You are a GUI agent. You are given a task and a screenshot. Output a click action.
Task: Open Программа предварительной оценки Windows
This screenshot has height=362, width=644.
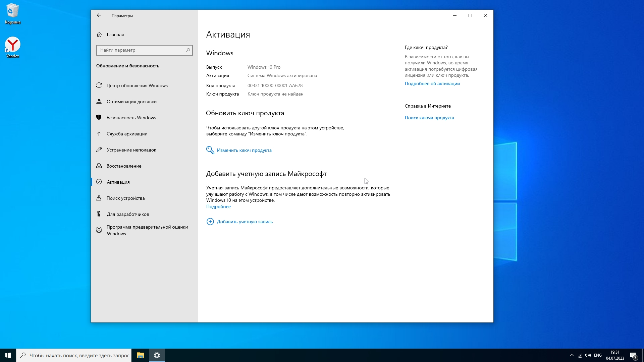tap(147, 230)
